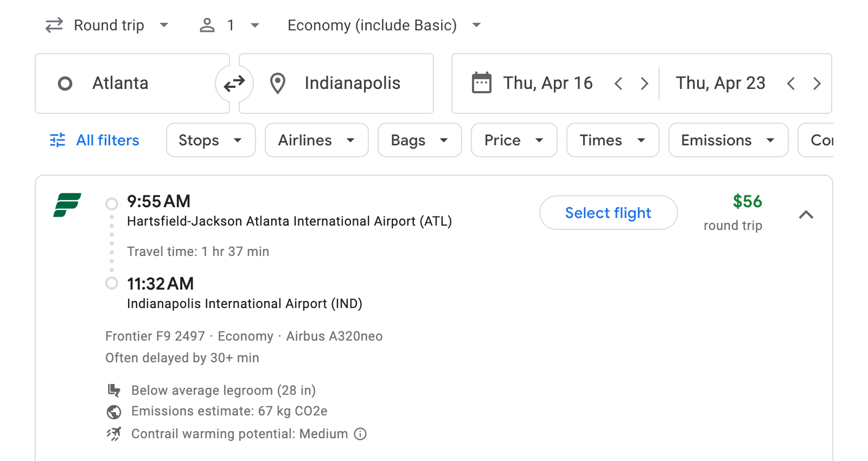Click the destination map pin icon
868x461 pixels.
277,83
